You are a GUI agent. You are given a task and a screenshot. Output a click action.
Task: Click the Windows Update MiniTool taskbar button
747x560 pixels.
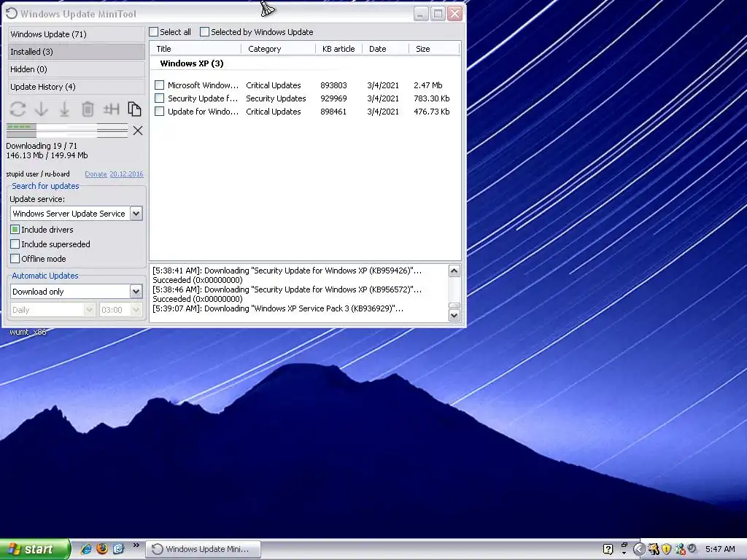(204, 549)
